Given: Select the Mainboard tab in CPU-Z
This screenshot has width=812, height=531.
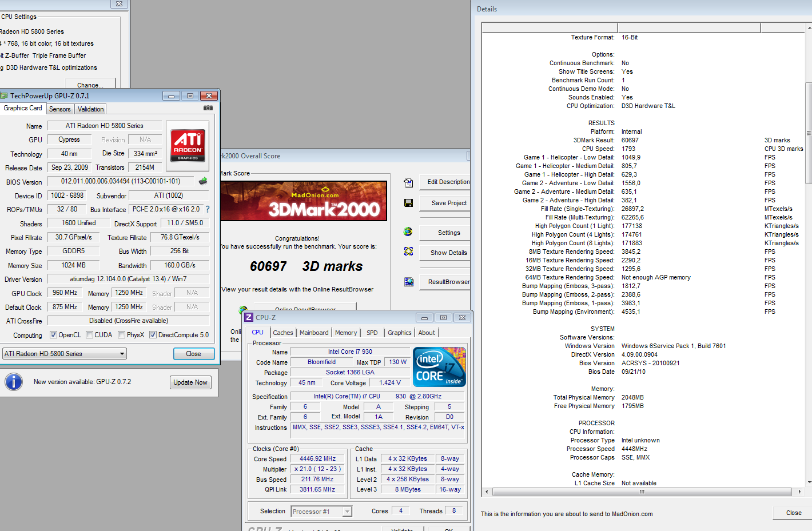Looking at the screenshot, I should (x=315, y=333).
